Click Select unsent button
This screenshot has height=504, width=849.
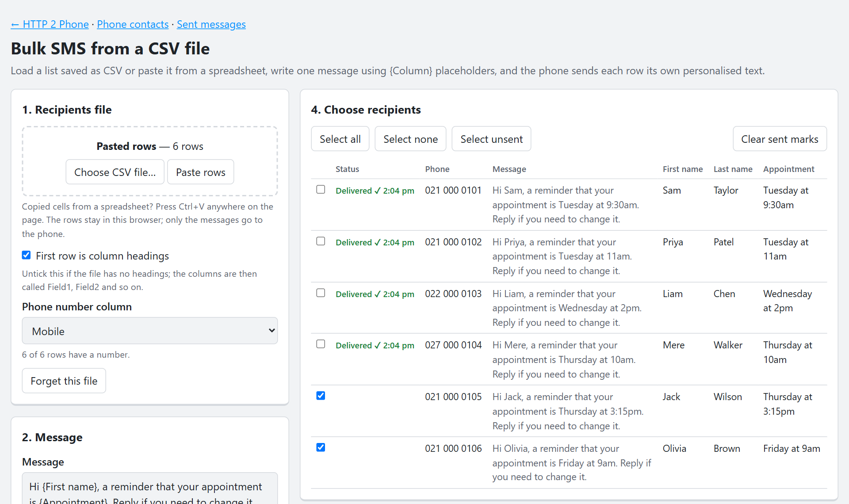491,139
